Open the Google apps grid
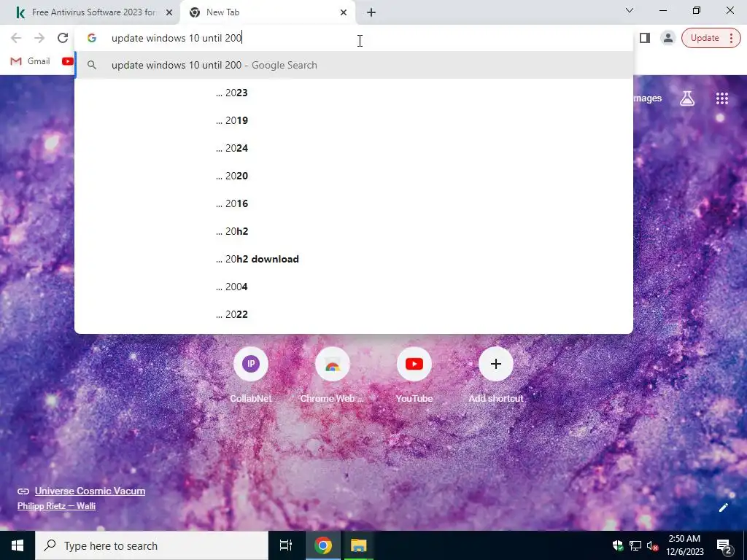Screen dimensions: 747x560 [x=721, y=98]
